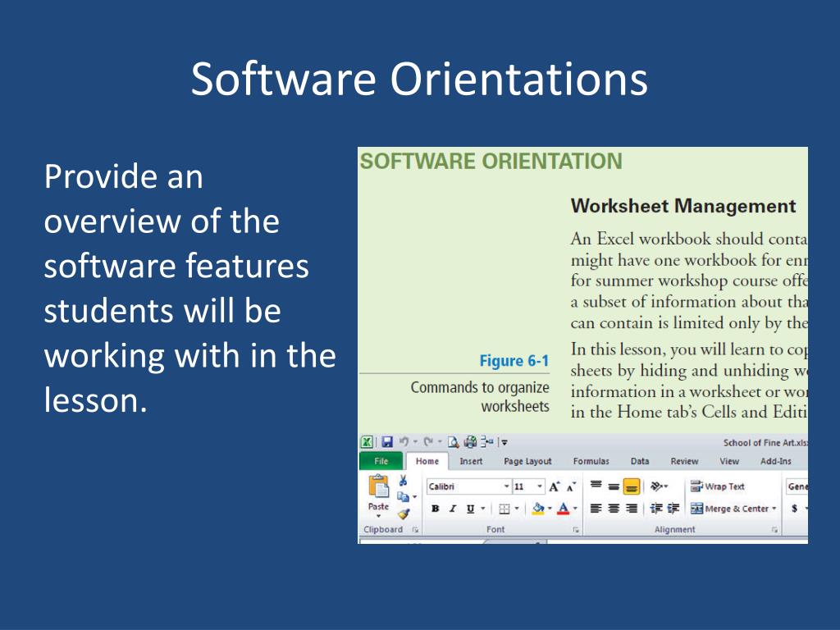
Task: Open Customize Quick Access Toolbar dropdown
Action: (x=504, y=442)
